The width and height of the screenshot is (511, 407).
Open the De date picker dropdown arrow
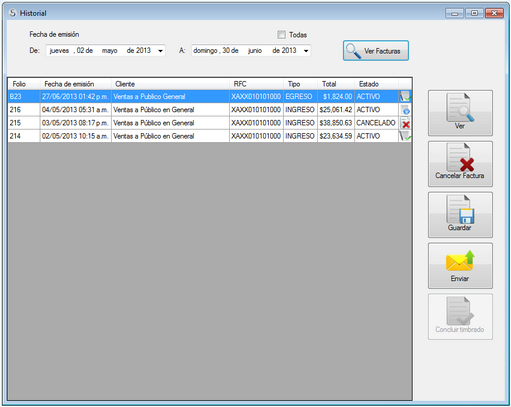pyautogui.click(x=160, y=51)
